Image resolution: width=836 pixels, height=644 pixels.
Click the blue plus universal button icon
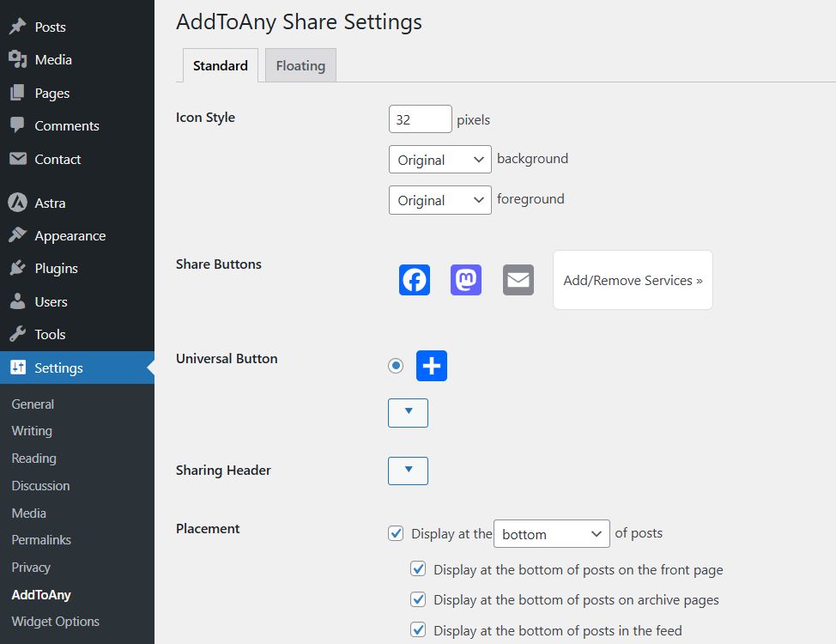(x=432, y=366)
